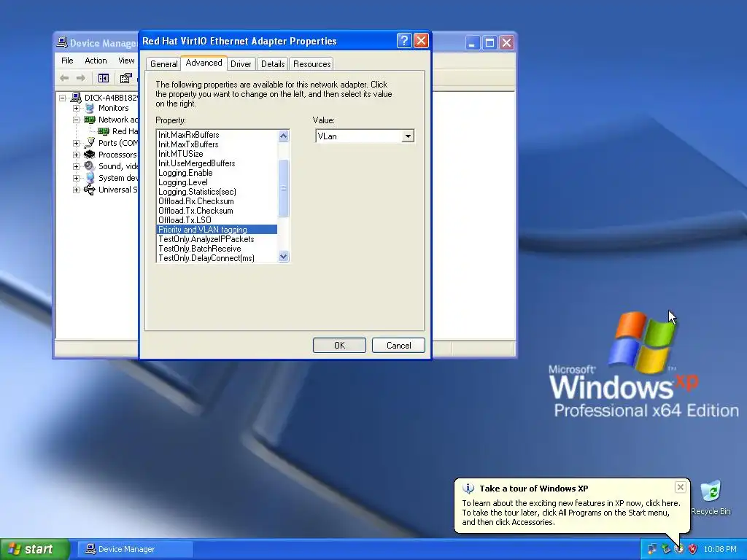
Task: Select Init.MTUSize property
Action: coord(217,154)
